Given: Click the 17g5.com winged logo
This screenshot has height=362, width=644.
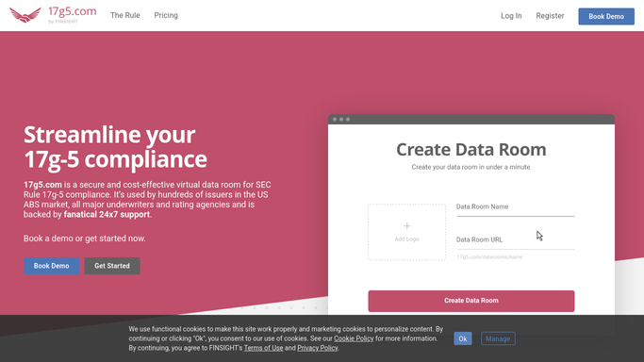Looking at the screenshot, I should click(25, 15).
